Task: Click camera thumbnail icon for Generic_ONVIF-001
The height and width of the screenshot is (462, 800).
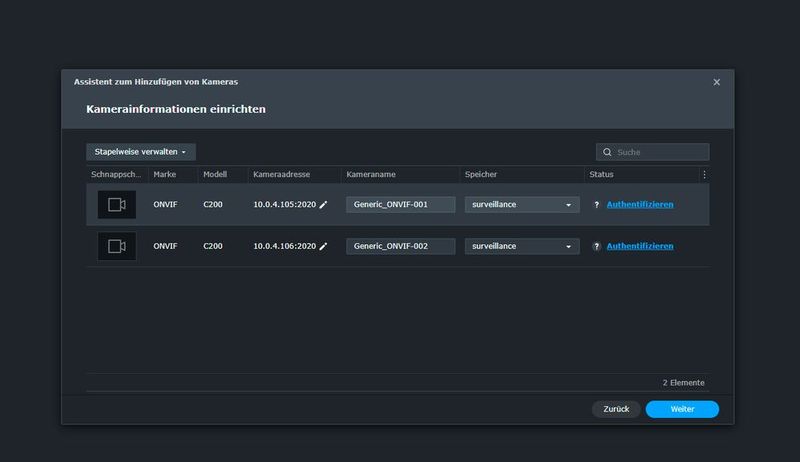Action: point(116,204)
